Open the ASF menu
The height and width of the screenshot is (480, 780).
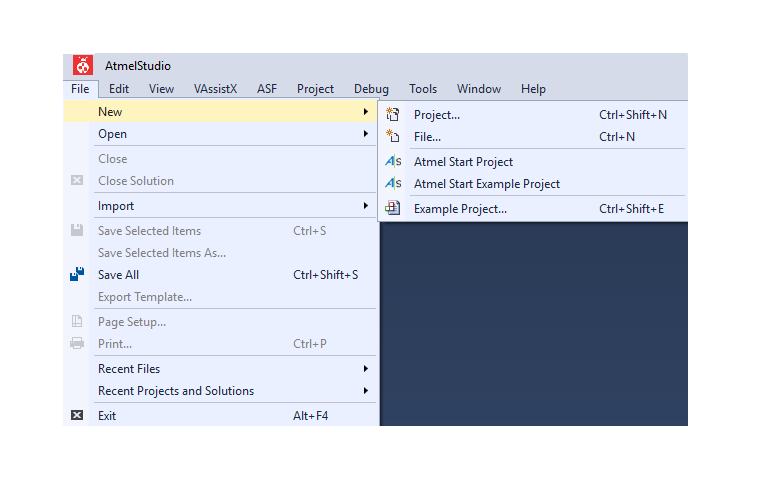[267, 89]
